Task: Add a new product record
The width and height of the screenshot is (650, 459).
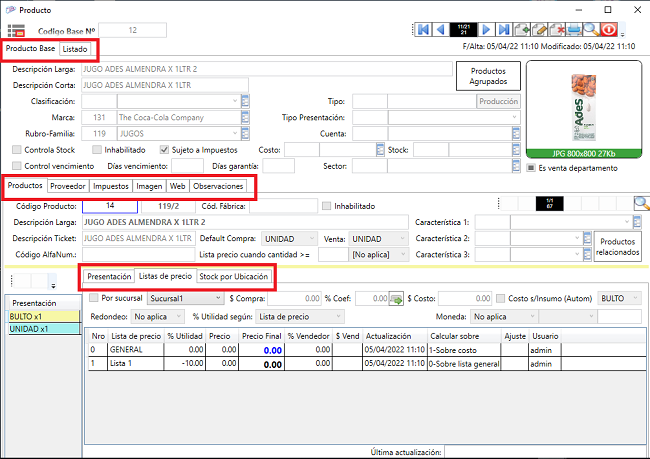Action: coord(523,31)
